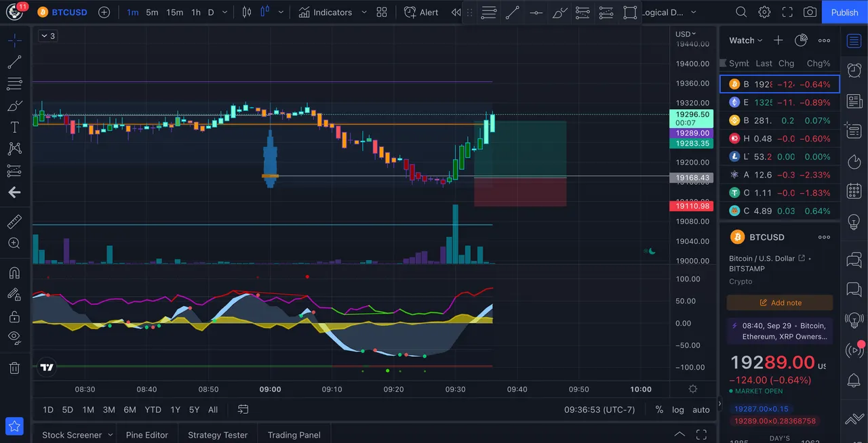
Task: Open chart settings gear in top bar
Action: tap(764, 12)
